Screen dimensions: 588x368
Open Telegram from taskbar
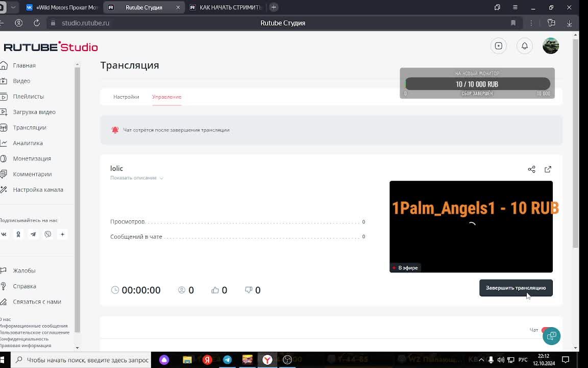coord(227,360)
